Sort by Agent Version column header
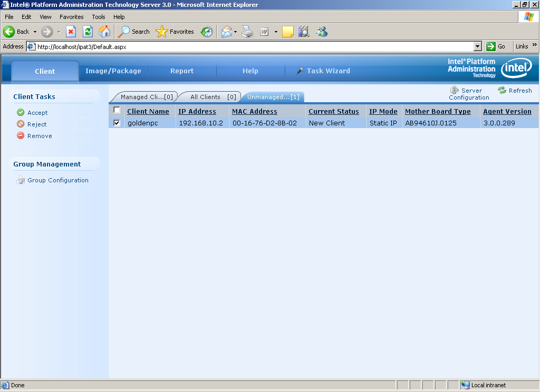540x392 pixels. (x=507, y=112)
